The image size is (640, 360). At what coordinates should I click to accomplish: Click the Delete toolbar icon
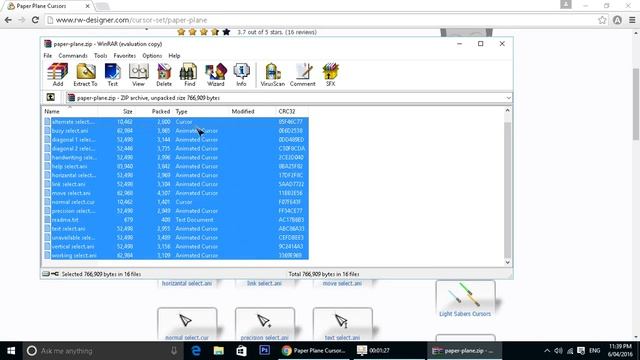164,75
